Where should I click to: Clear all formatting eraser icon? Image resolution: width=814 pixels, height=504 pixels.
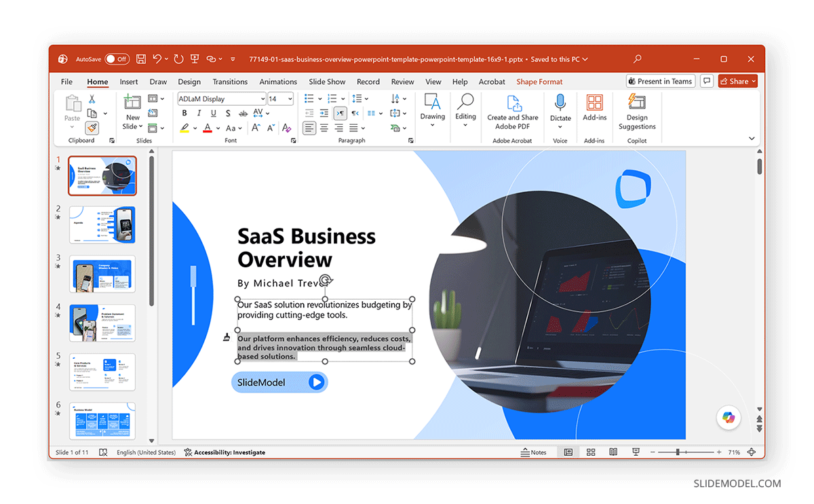coord(286,128)
